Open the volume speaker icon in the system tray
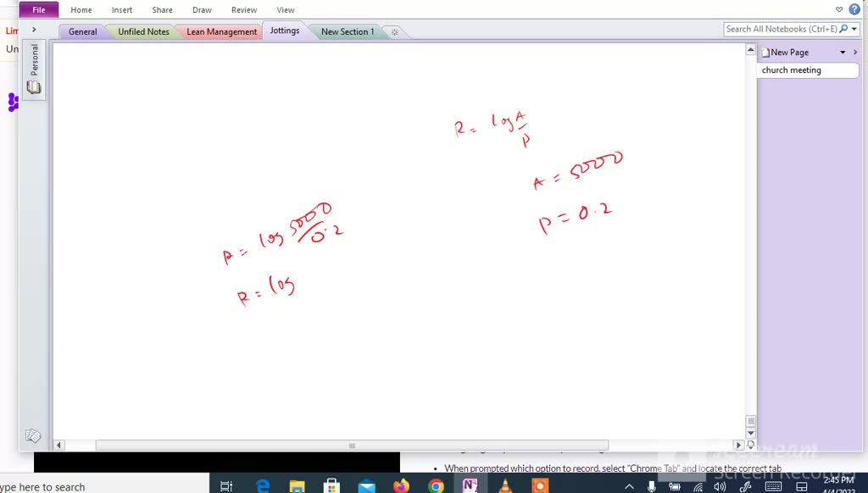This screenshot has width=868, height=493. click(x=720, y=486)
